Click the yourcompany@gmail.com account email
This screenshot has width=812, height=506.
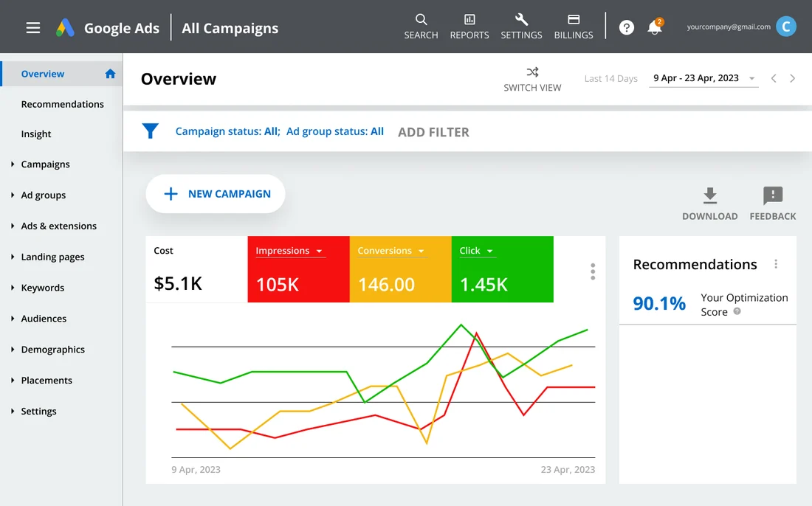click(x=729, y=27)
